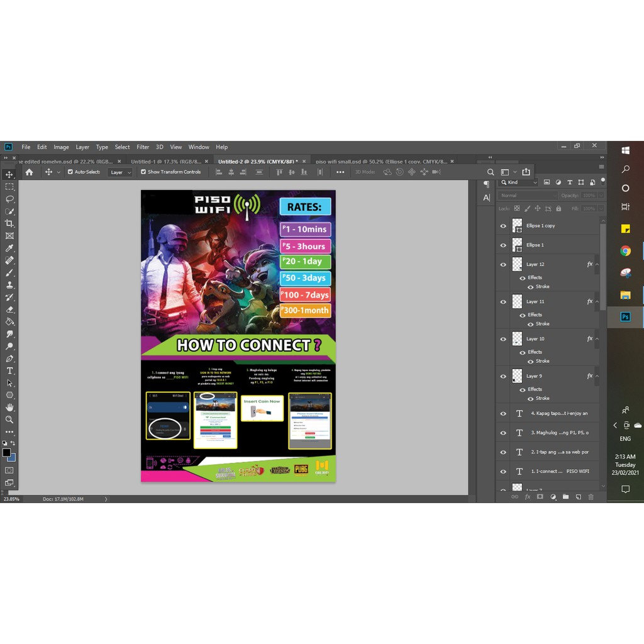Pick the Eyedropper tool
This screenshot has height=644, width=644.
(x=9, y=248)
